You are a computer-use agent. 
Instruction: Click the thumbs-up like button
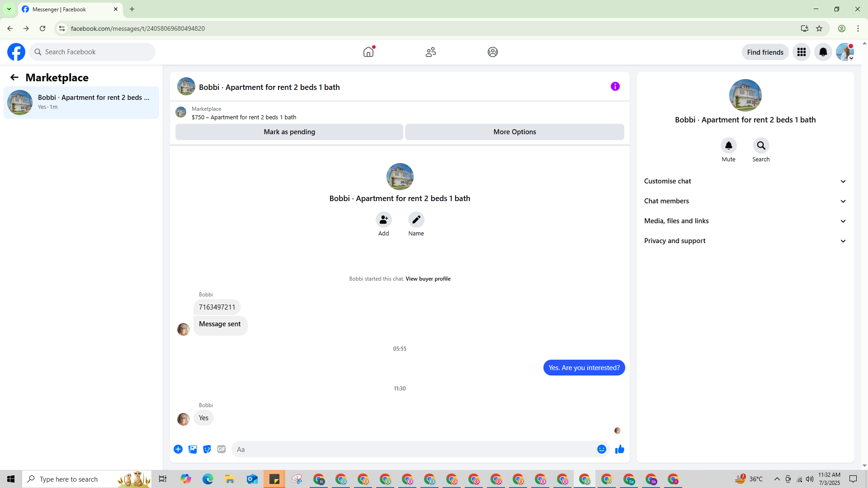point(619,449)
